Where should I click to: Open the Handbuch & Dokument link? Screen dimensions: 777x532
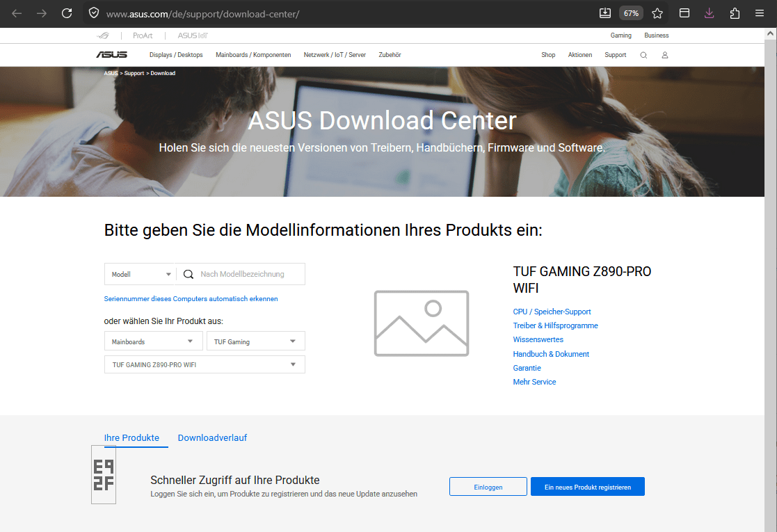[x=550, y=354]
